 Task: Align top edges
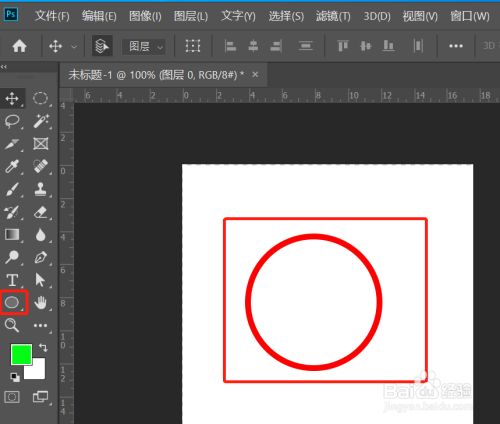tap(343, 46)
